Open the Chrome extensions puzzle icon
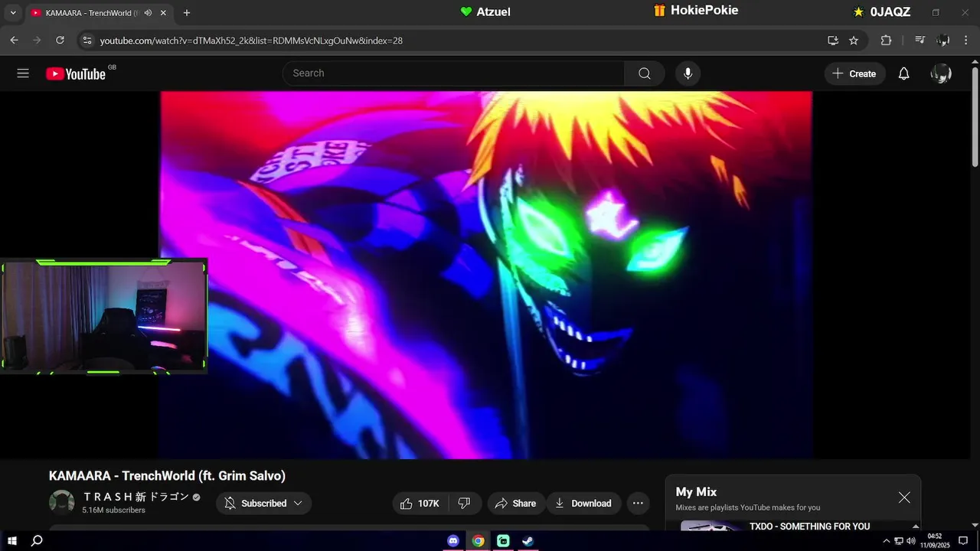Image resolution: width=980 pixels, height=551 pixels. coord(886,41)
